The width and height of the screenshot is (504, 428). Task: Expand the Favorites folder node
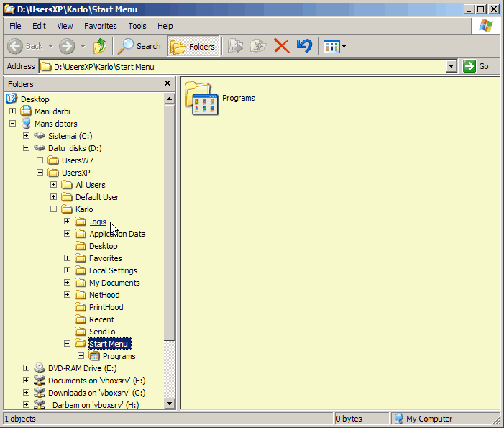pos(67,258)
